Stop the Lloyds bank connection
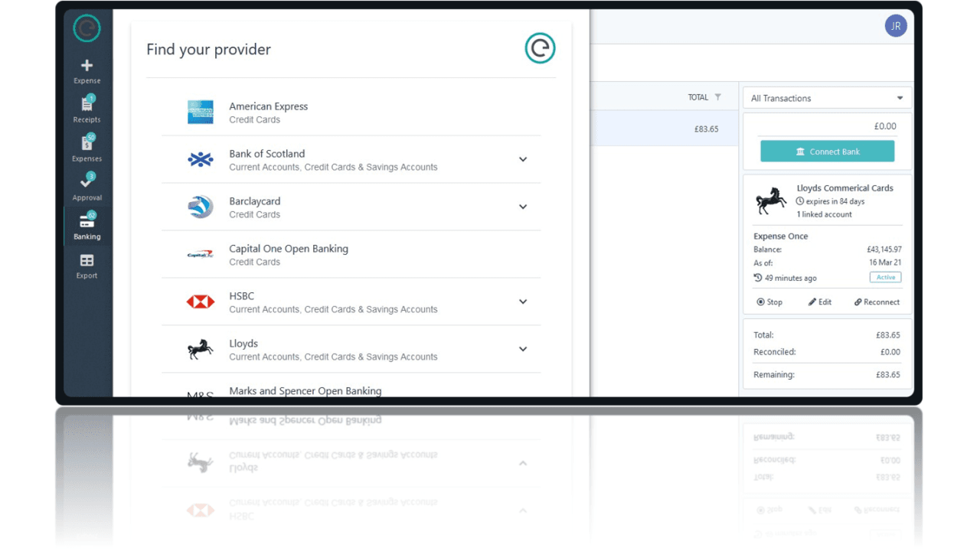 coord(769,302)
